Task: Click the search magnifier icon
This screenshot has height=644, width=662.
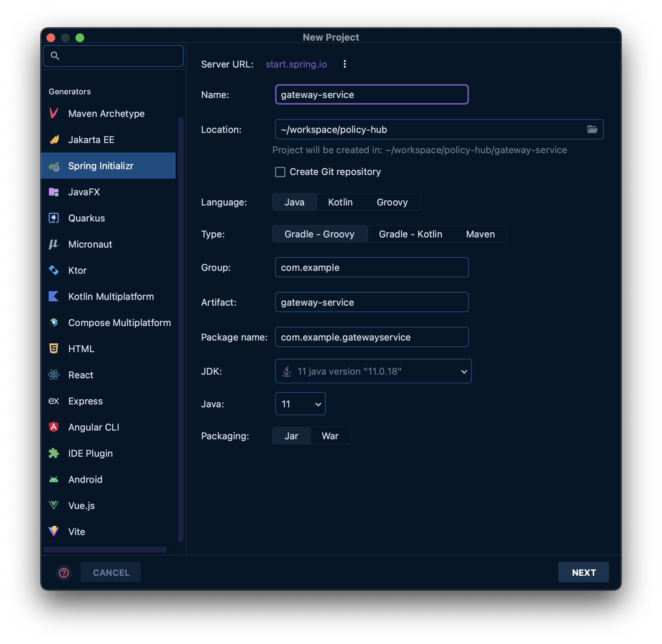Action: [55, 56]
